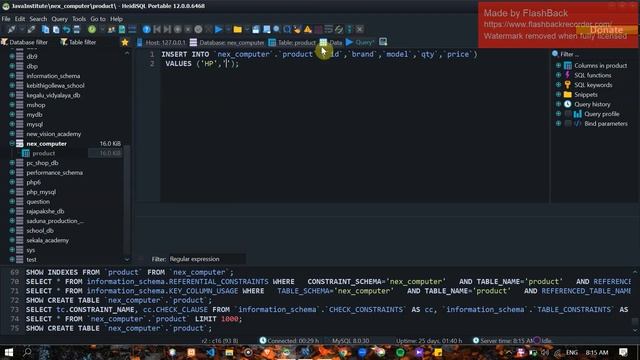Open the user manager toolbar icon
This screenshot has width=640, height=360.
(x=111, y=29)
